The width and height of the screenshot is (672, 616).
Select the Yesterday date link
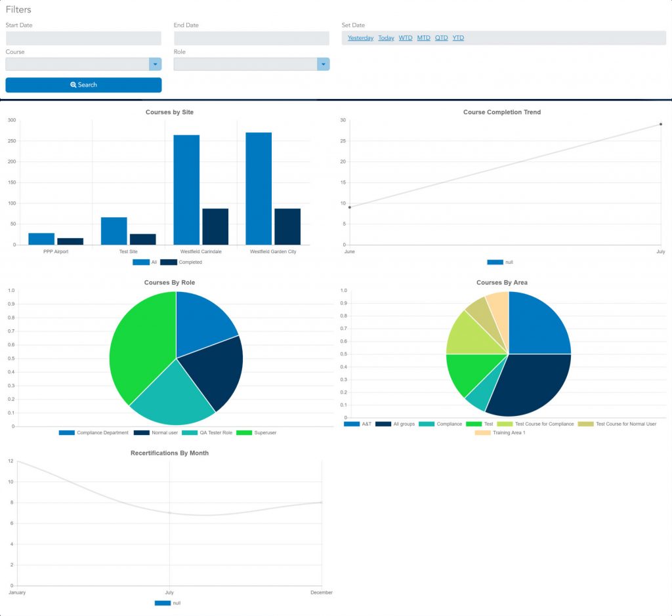click(x=360, y=38)
